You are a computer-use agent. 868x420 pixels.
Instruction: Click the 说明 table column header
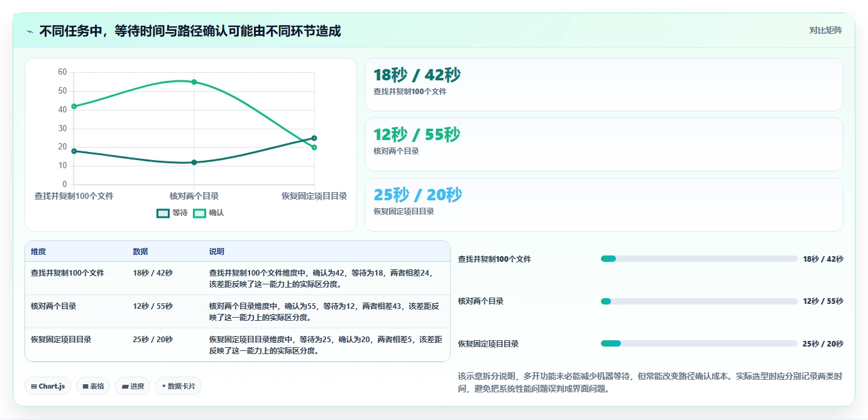[x=217, y=252]
